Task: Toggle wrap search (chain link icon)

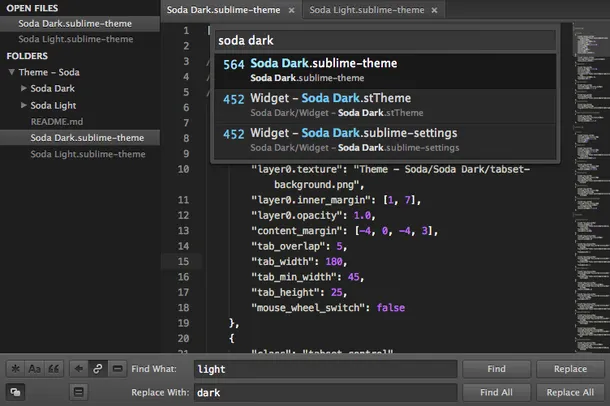Action: pos(98,369)
